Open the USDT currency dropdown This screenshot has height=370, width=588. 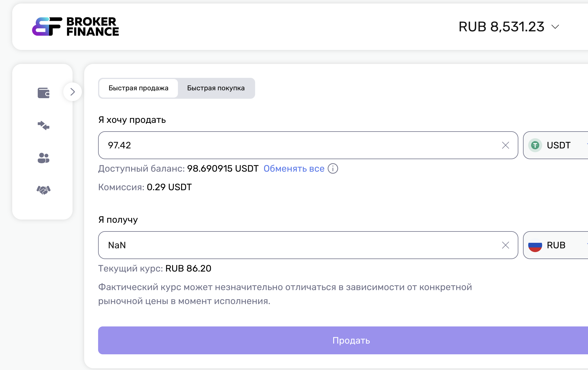[556, 145]
